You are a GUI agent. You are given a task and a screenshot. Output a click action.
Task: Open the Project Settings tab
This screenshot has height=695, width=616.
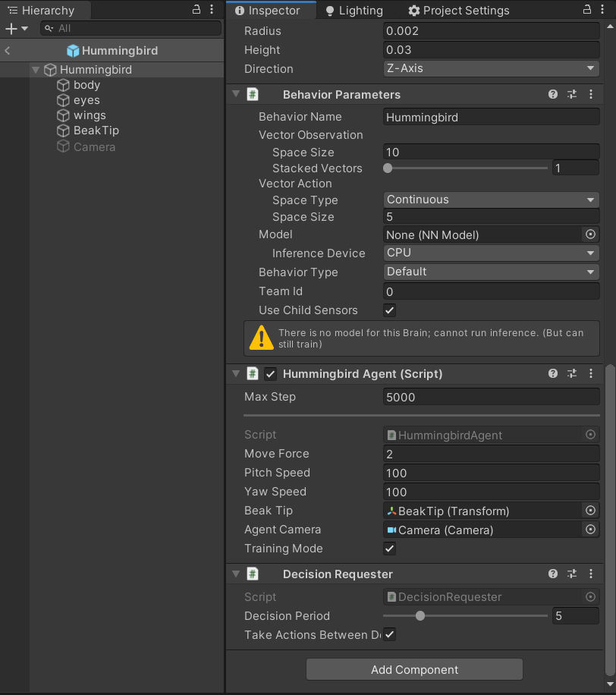tap(459, 10)
